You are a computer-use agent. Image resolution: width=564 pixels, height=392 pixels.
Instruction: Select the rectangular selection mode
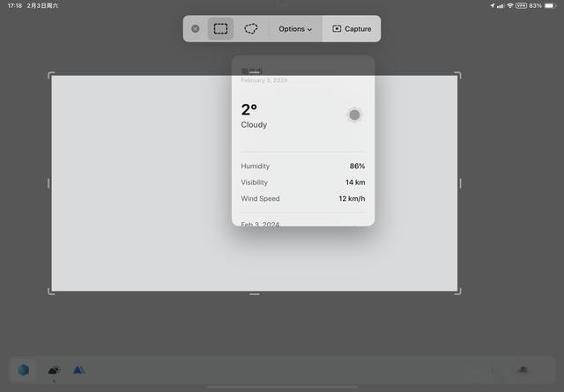tap(220, 29)
